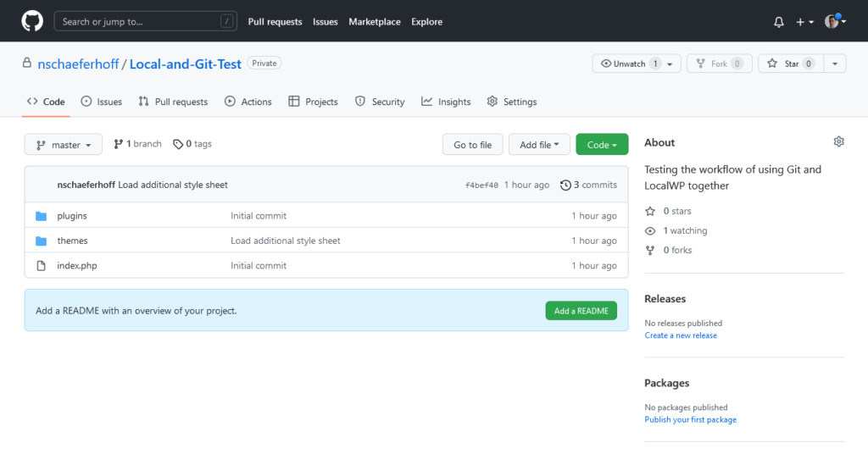
Task: Open the user avatar menu
Action: (x=835, y=21)
